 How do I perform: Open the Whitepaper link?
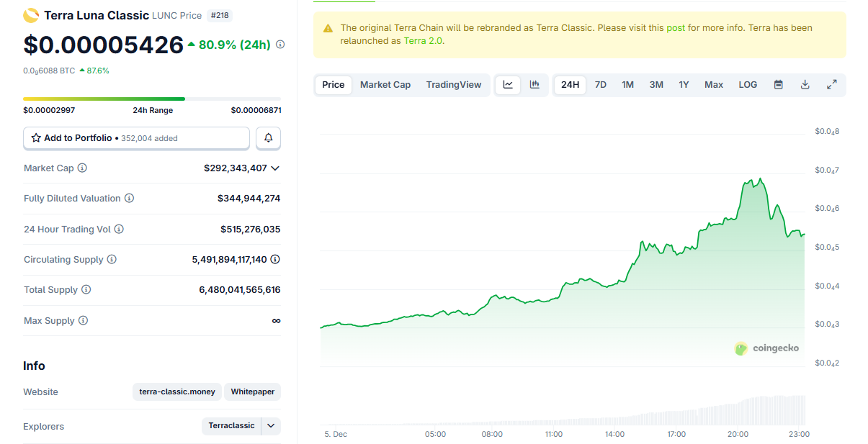252,392
